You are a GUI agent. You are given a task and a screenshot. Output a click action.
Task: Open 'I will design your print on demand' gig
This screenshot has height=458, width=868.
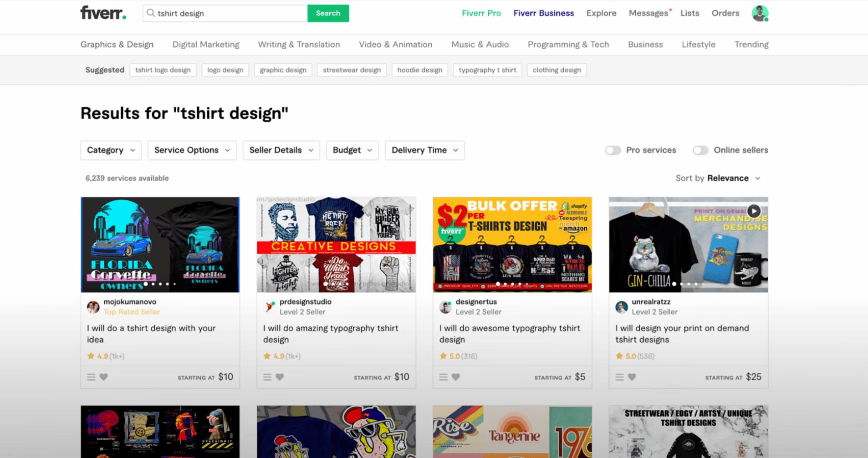[x=682, y=334]
